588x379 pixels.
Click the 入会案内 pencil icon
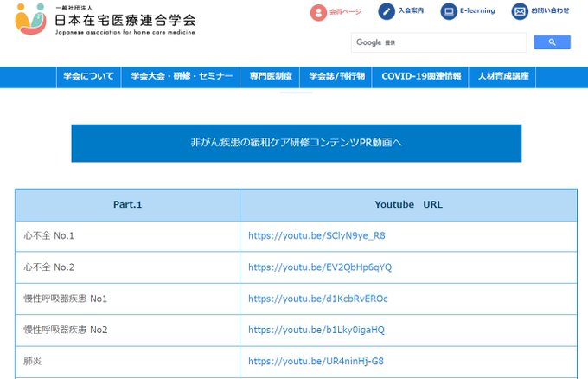(x=387, y=11)
